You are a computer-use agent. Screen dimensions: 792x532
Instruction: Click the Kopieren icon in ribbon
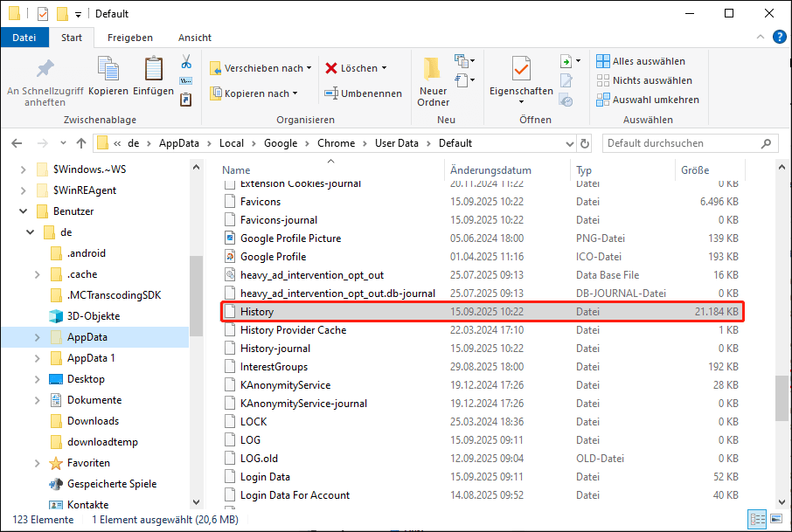tap(108, 70)
